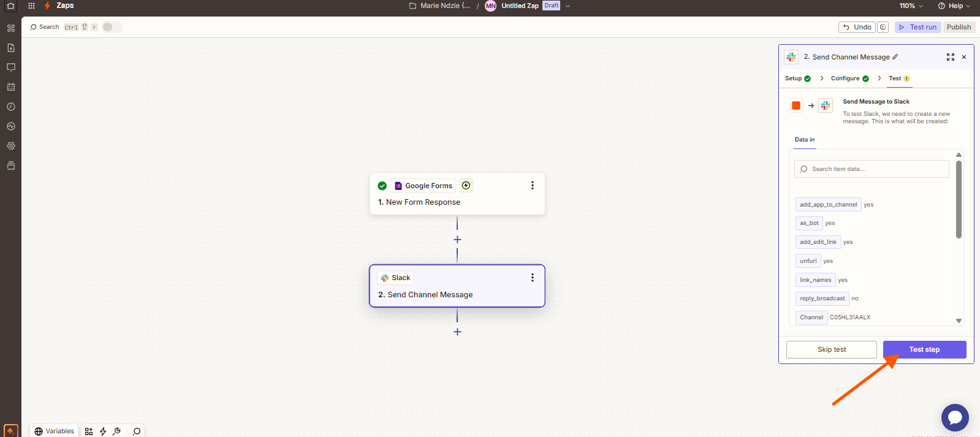
Task: Open Google Forms step three-dot menu
Action: [532, 185]
